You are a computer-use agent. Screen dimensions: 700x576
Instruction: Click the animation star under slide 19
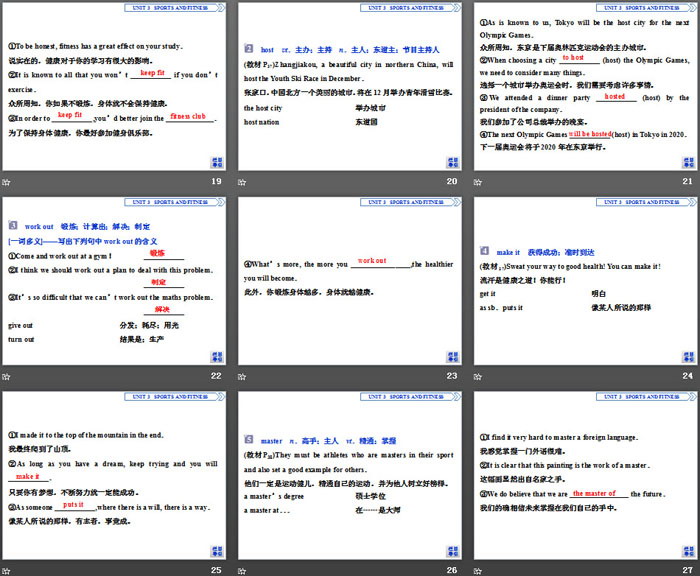pos(5,181)
